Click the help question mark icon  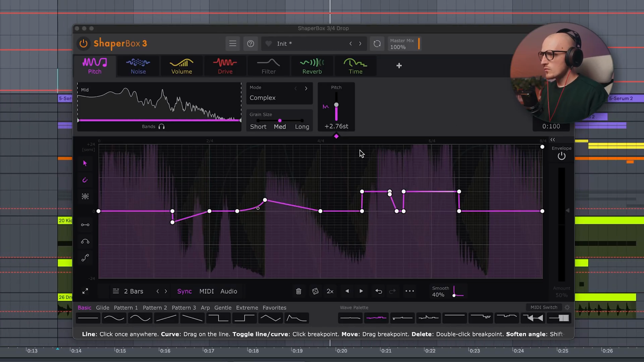click(251, 44)
